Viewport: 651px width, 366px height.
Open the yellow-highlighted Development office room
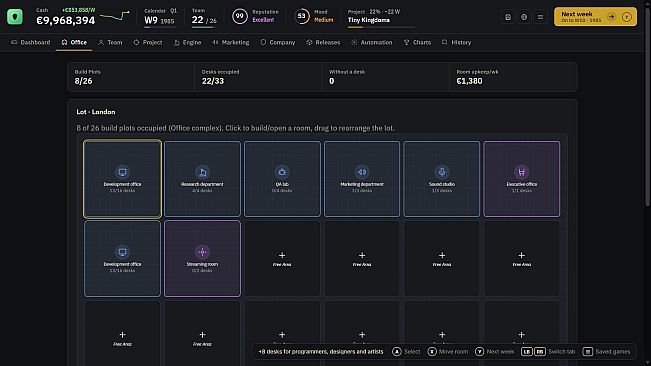click(122, 179)
